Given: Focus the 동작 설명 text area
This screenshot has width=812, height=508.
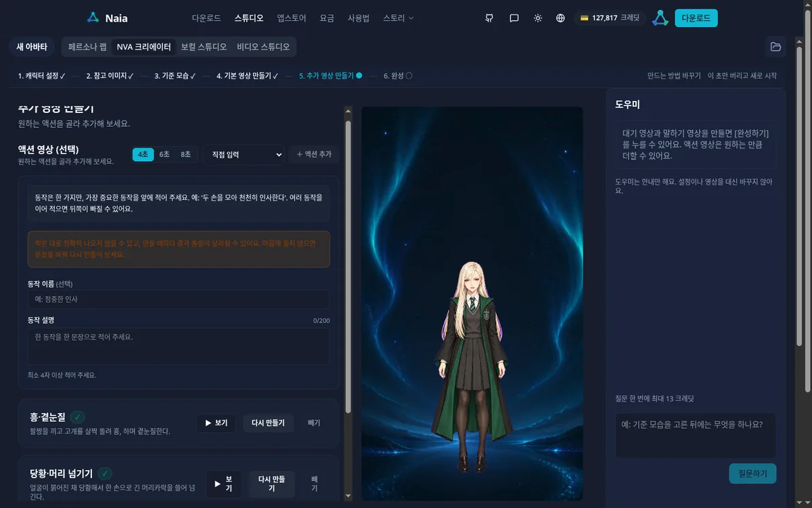Looking at the screenshot, I should [x=179, y=347].
